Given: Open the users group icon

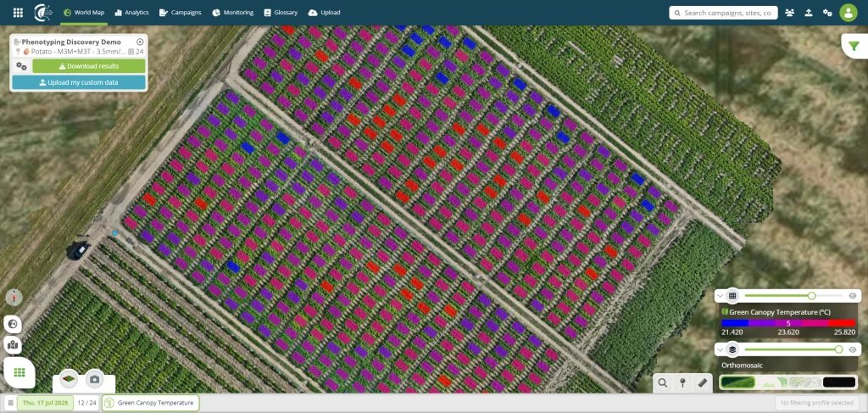Looking at the screenshot, I should (789, 13).
